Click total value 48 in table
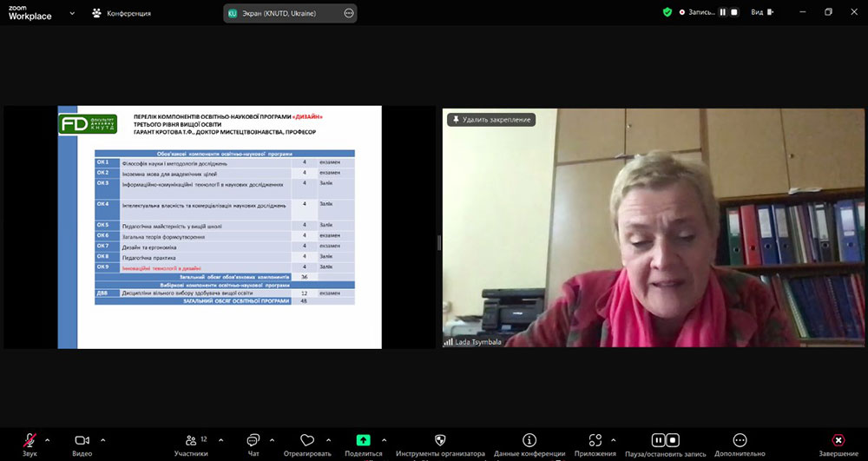 point(304,301)
